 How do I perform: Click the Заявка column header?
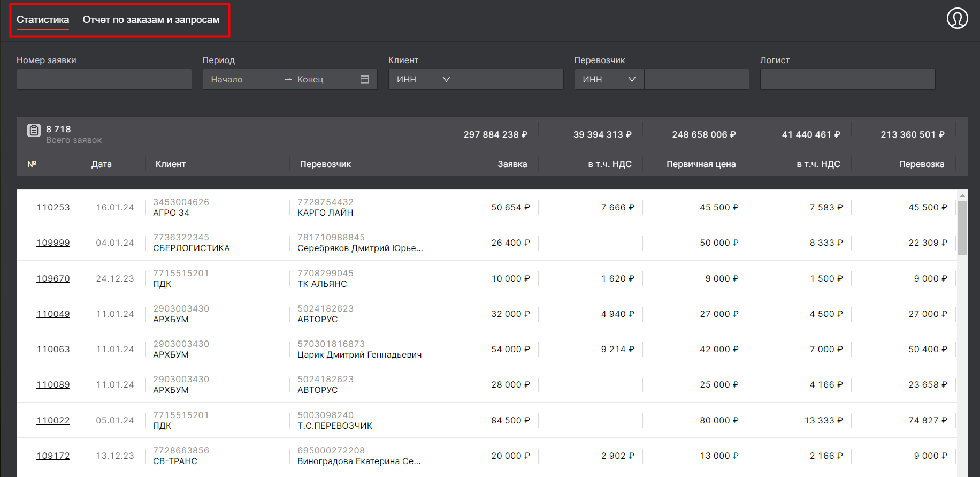tap(512, 164)
